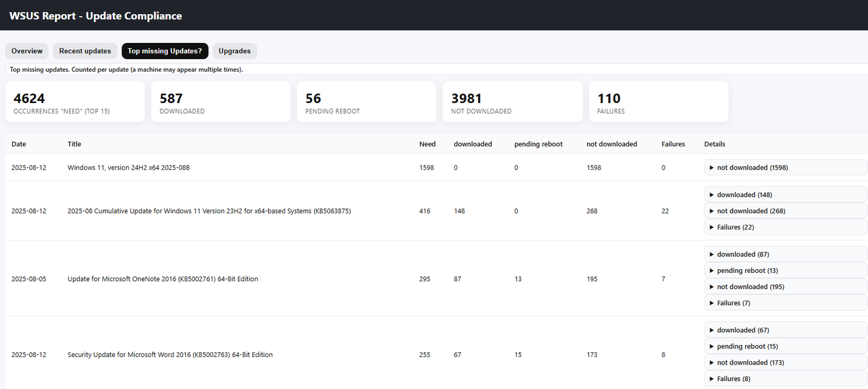The width and height of the screenshot is (868, 389).
Task: Switch to the Overview tab
Action: (27, 51)
